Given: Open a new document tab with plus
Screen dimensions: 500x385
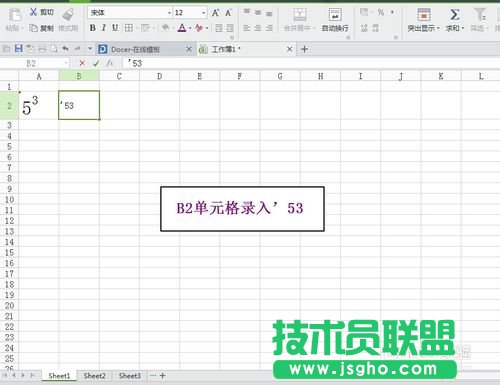Looking at the screenshot, I should coord(304,49).
